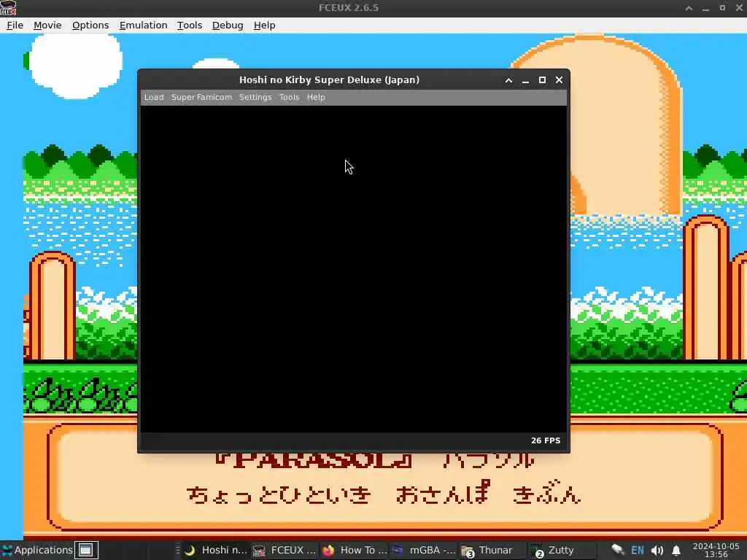Open the FCEUX Help menu
The image size is (747, 560).
click(x=264, y=26)
